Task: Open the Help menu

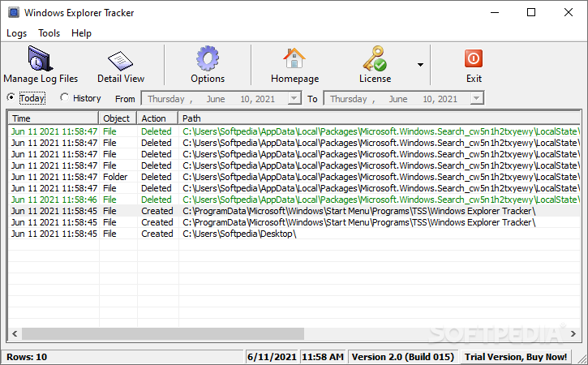Action: pyautogui.click(x=81, y=33)
